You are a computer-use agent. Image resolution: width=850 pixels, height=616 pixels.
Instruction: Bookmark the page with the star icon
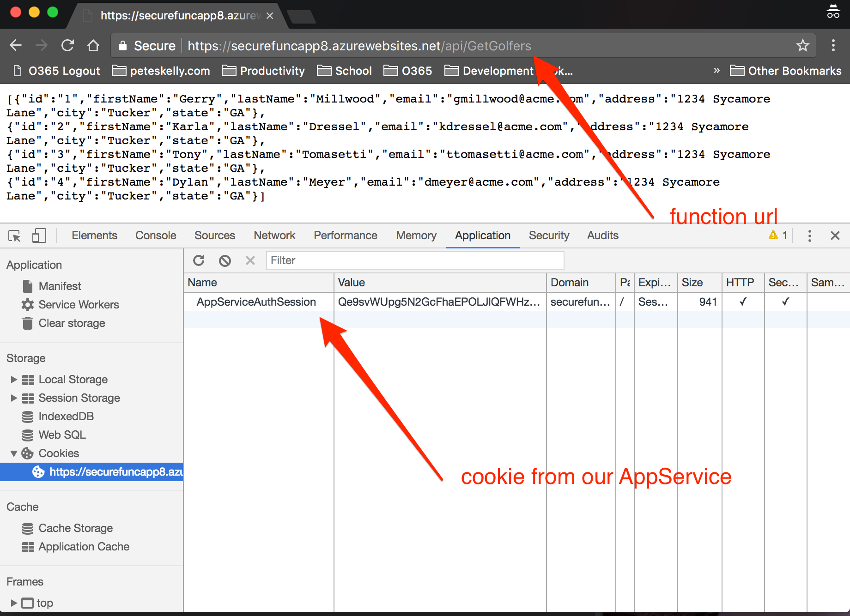point(803,45)
